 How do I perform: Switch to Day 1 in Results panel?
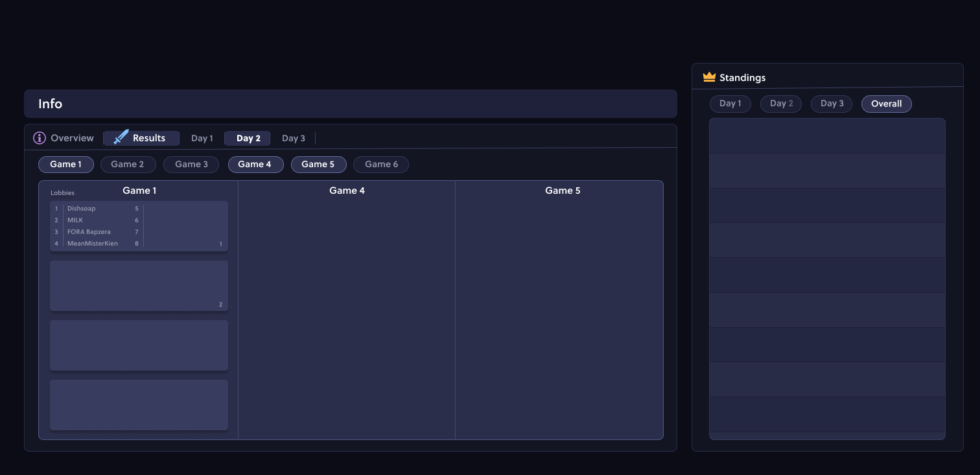click(x=202, y=138)
